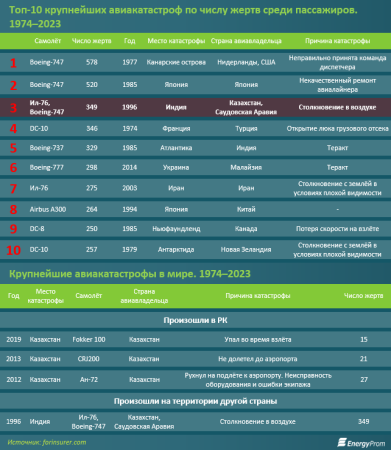391x450 pixels.
Task: Click the 'Число жертв' header in top table
Action: click(92, 41)
